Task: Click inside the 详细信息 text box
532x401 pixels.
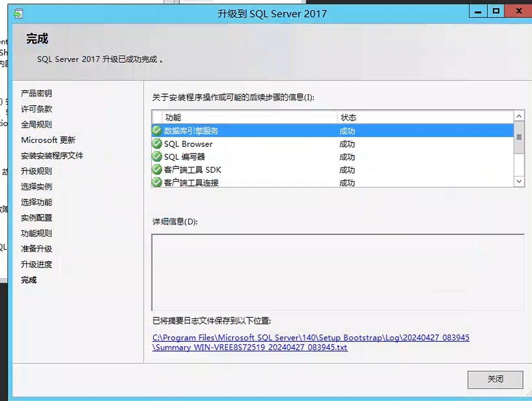Action: pos(338,272)
